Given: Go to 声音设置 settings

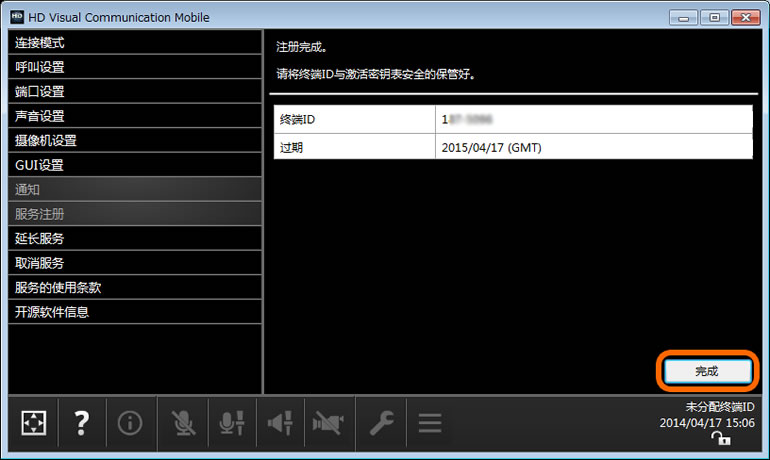Looking at the screenshot, I should (x=135, y=116).
